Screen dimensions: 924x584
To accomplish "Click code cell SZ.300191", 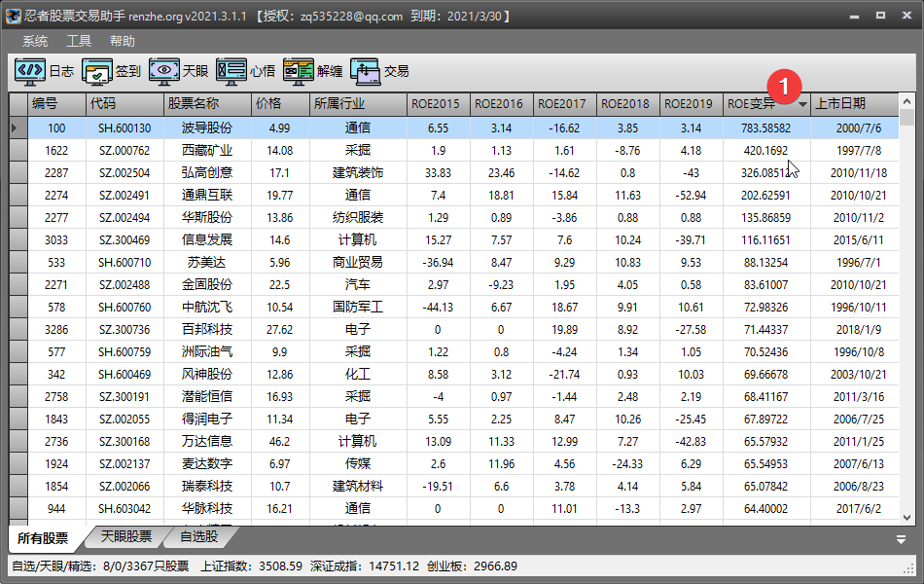I will tap(124, 397).
